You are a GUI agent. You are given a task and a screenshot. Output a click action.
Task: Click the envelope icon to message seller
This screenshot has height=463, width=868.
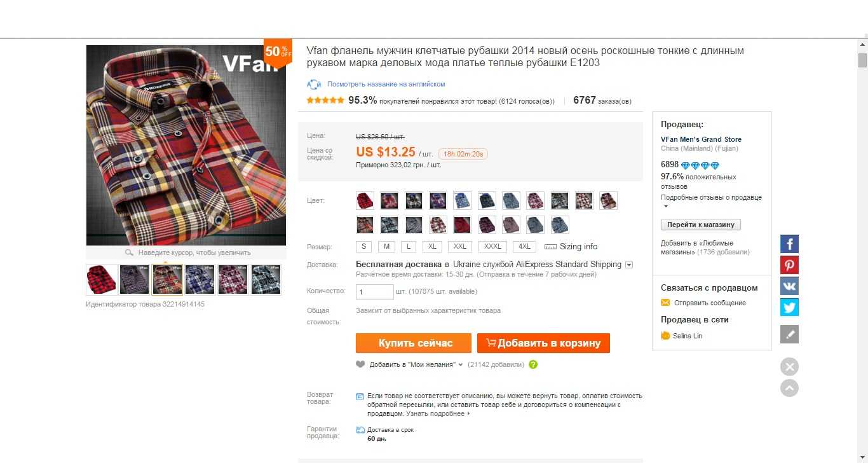[x=665, y=303]
